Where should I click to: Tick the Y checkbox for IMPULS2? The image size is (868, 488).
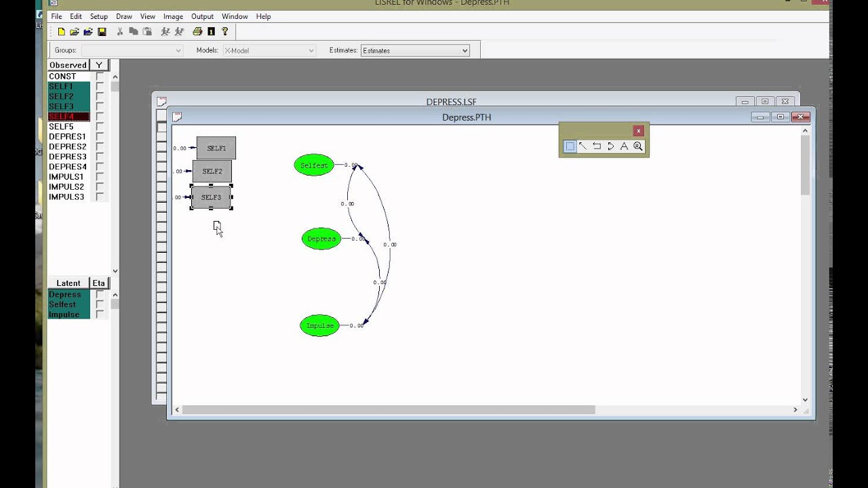100,186
